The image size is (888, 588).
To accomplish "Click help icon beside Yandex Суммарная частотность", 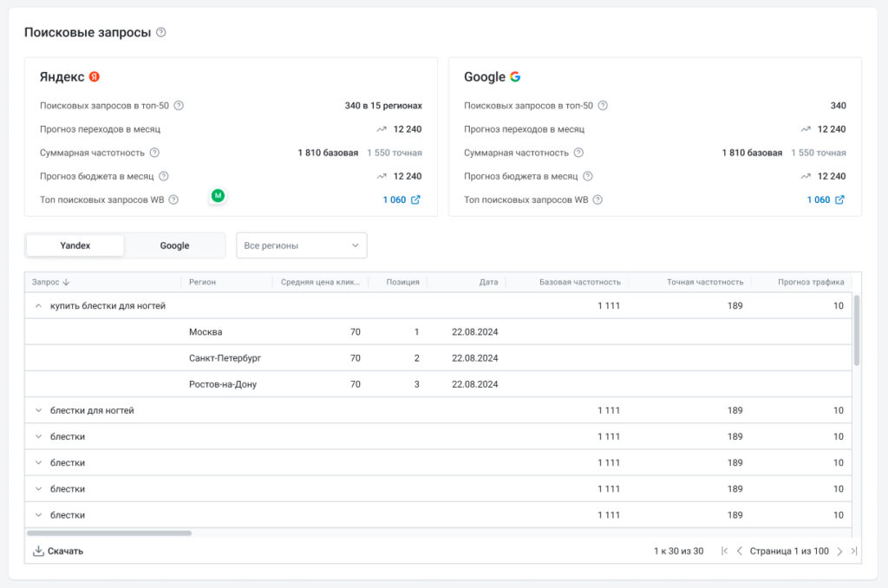I will pyautogui.click(x=154, y=153).
